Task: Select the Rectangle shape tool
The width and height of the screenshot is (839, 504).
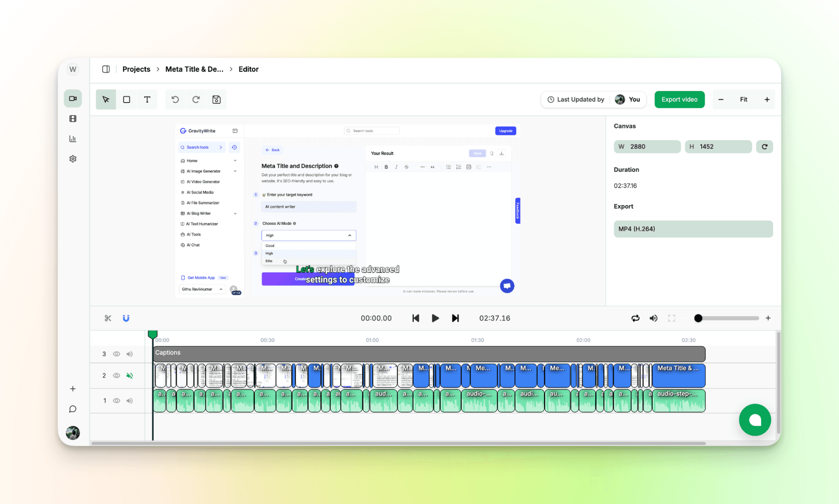Action: [126, 99]
